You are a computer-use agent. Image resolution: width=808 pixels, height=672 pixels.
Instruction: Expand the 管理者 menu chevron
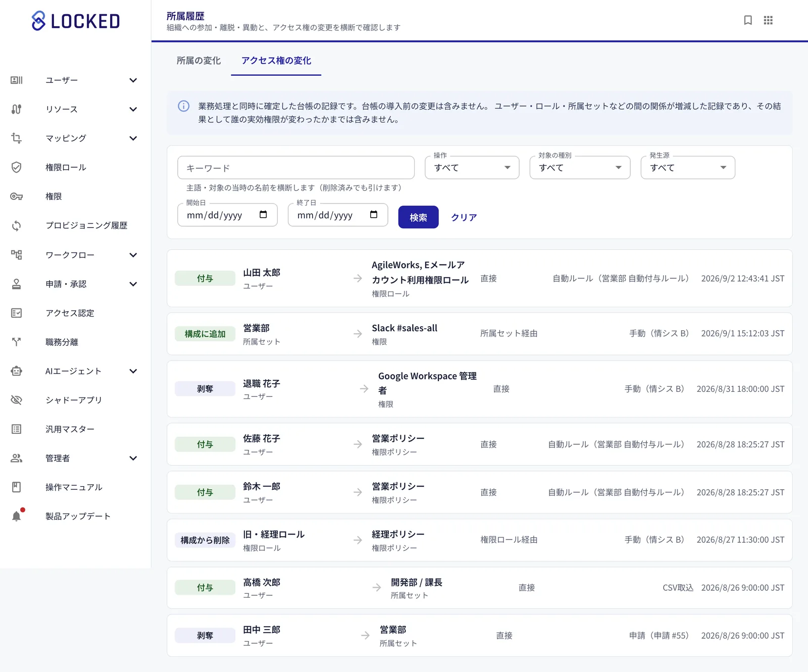(133, 458)
